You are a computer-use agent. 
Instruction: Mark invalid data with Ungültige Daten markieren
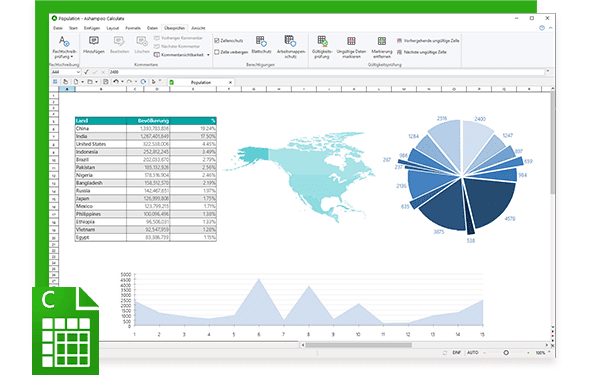coord(351,47)
